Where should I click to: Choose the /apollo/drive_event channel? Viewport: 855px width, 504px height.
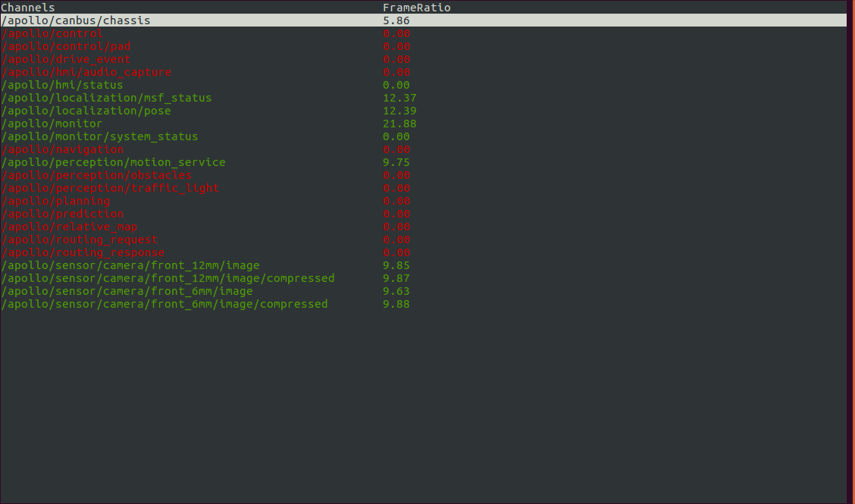click(x=65, y=59)
